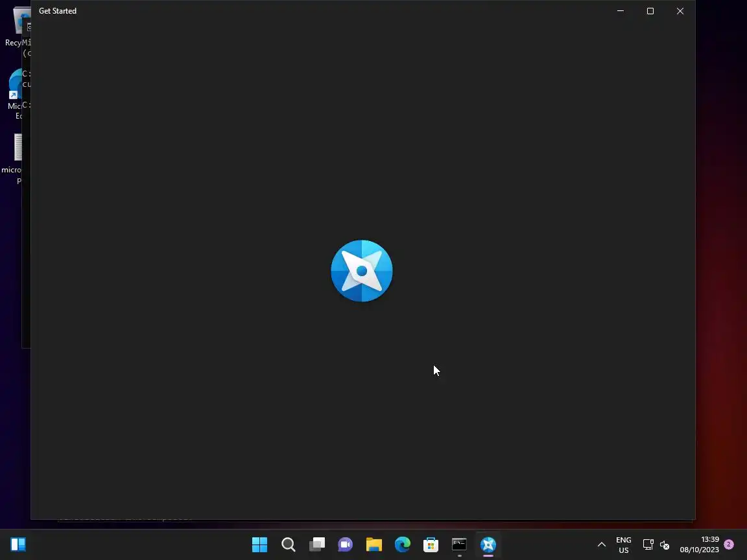Open File Explorer from the taskbar

point(374,544)
